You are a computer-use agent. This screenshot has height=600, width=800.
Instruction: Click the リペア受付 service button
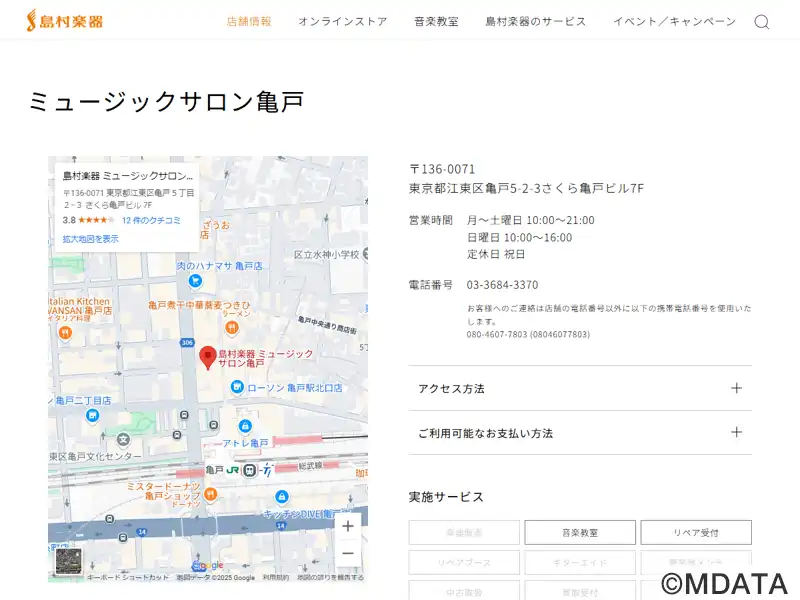pos(696,533)
